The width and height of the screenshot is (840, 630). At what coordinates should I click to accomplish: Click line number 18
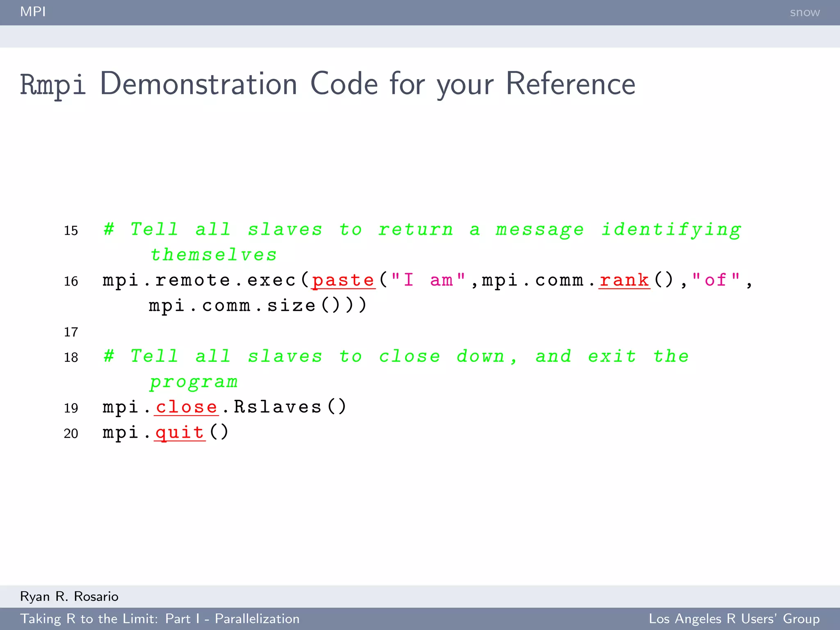pos(71,357)
